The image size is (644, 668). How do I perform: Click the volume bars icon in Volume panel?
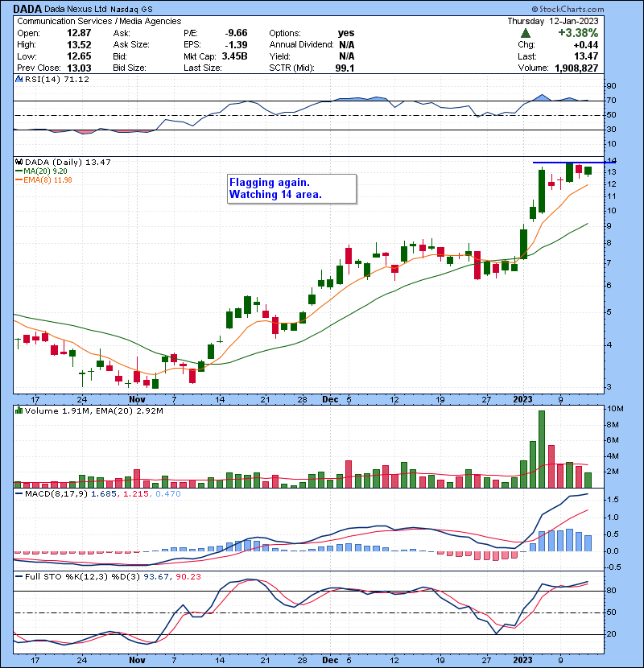19,410
